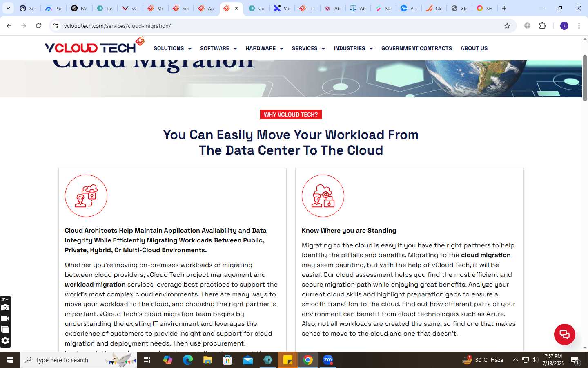Go back to the previous page
Viewport: 588px width, 368px height.
click(9, 26)
